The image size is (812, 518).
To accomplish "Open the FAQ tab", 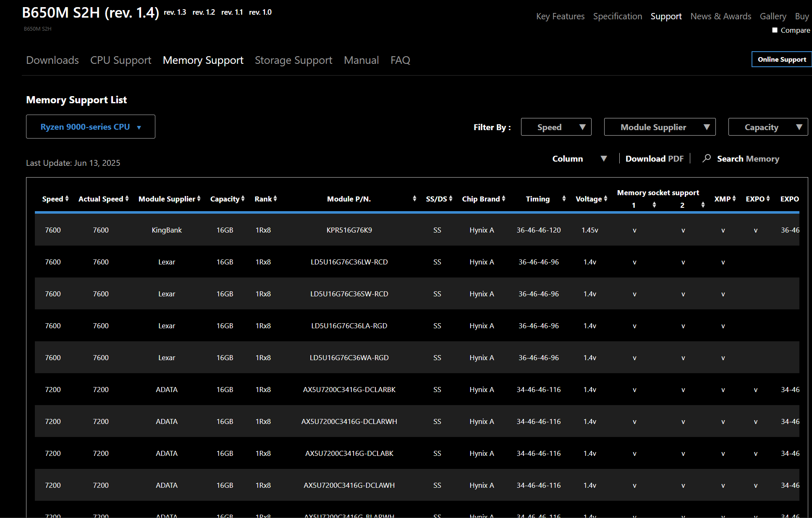I will (x=401, y=60).
